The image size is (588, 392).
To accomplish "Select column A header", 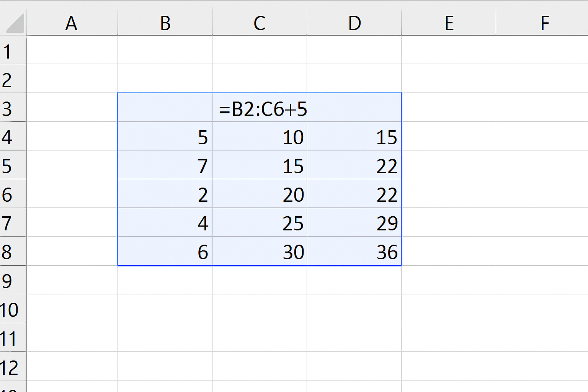I will pyautogui.click(x=72, y=23).
